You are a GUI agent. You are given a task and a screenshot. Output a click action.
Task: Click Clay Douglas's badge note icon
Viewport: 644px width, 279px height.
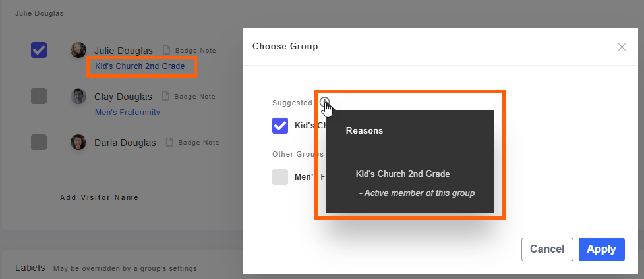click(166, 96)
